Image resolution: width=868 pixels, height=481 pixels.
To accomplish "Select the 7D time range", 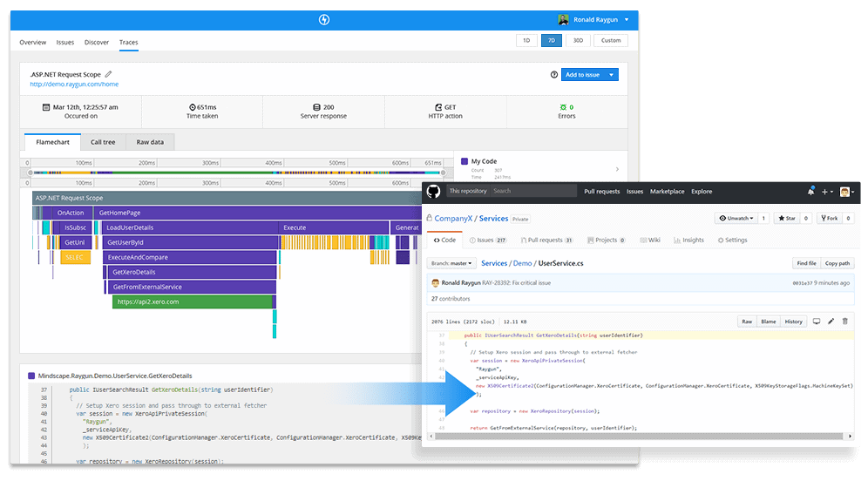I will [552, 40].
